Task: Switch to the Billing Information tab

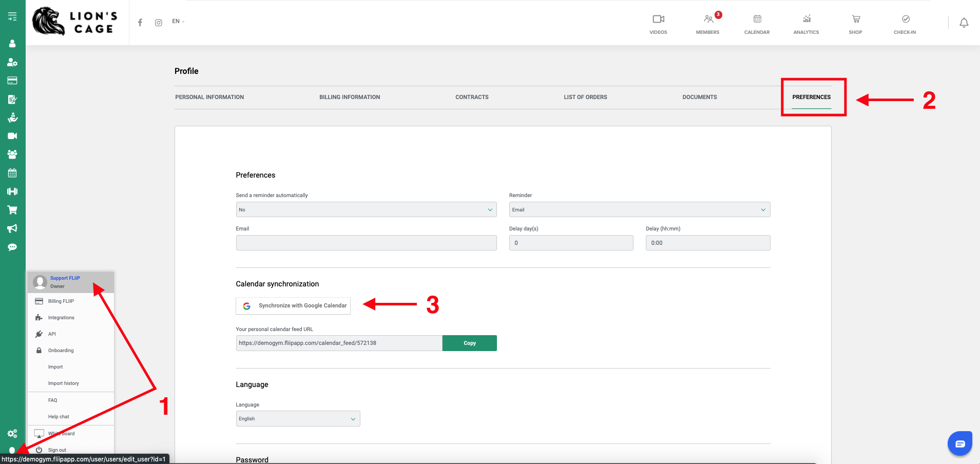Action: click(350, 97)
